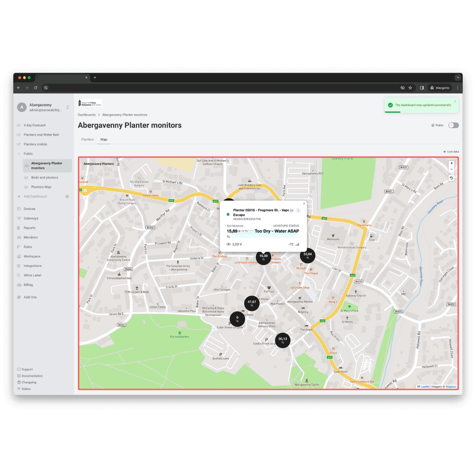Expand the Abergavenny workspace switcher
This screenshot has height=476, width=476.
(67, 107)
